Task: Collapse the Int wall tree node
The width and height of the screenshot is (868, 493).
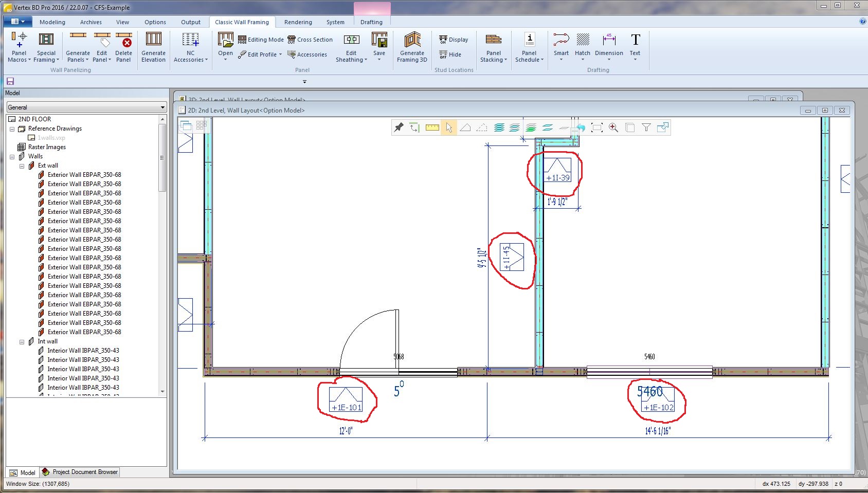Action: [x=22, y=341]
